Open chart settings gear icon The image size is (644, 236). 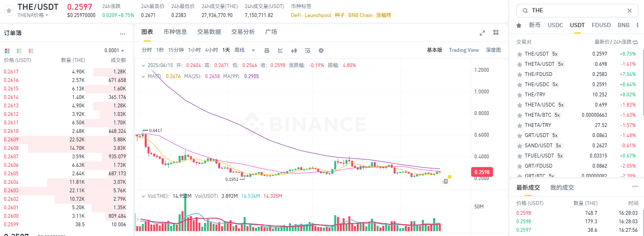[321, 50]
